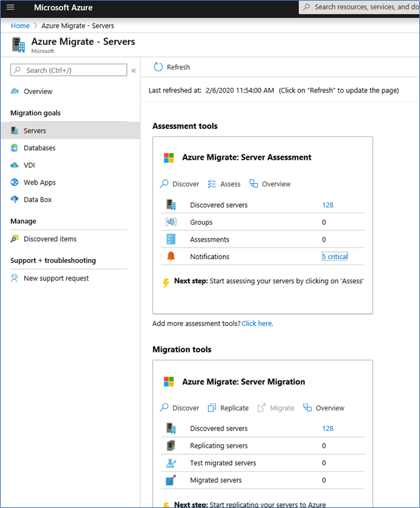Click the Databases sidebar icon
This screenshot has width=420, height=508.
[14, 148]
